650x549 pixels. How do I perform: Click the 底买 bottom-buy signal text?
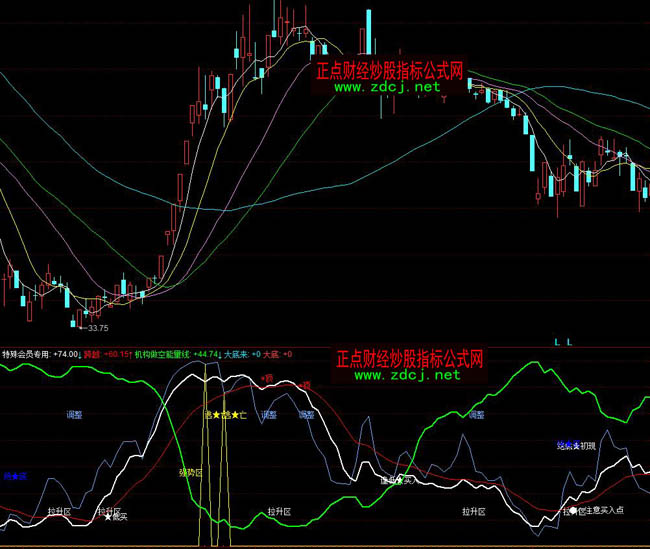[x=120, y=517]
